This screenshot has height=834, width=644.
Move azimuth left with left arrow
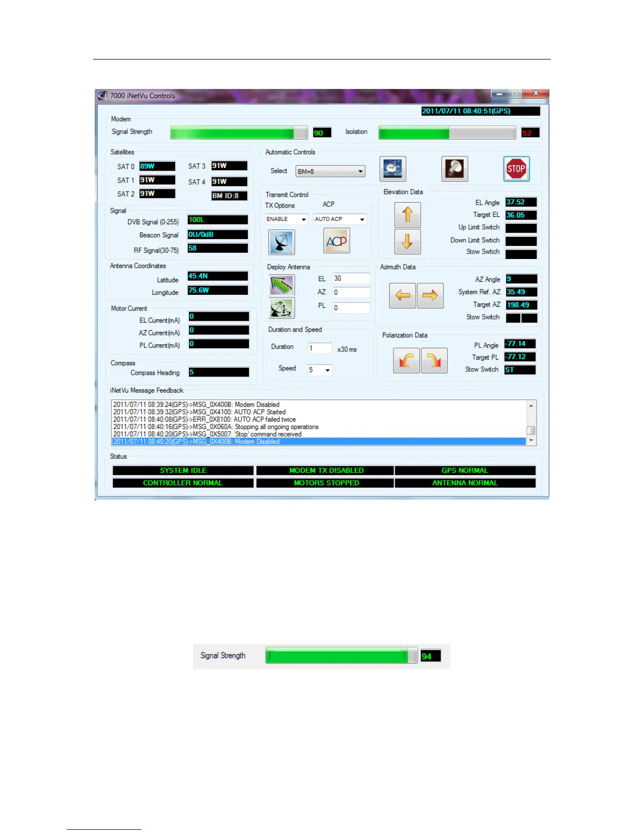(x=402, y=295)
